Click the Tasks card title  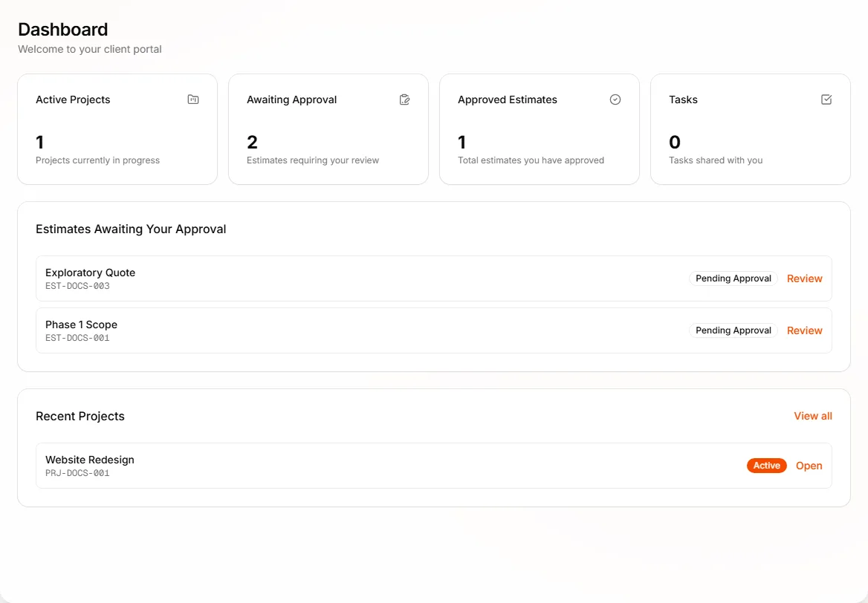coord(683,100)
